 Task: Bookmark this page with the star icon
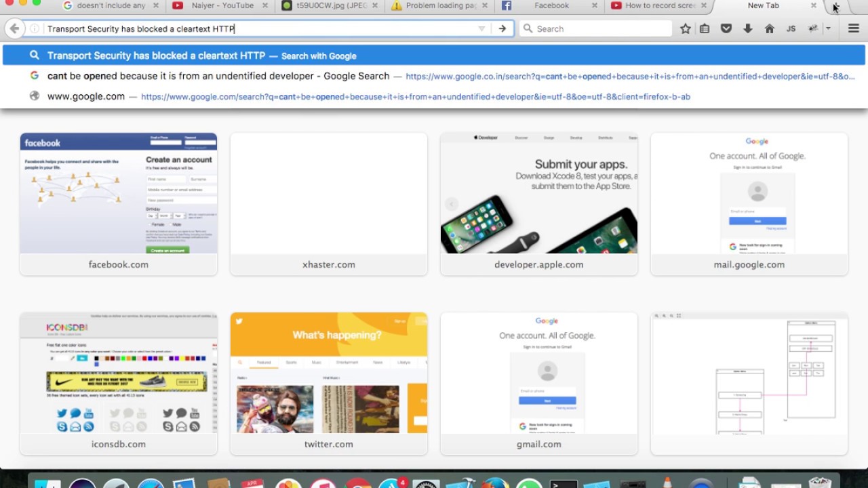686,28
